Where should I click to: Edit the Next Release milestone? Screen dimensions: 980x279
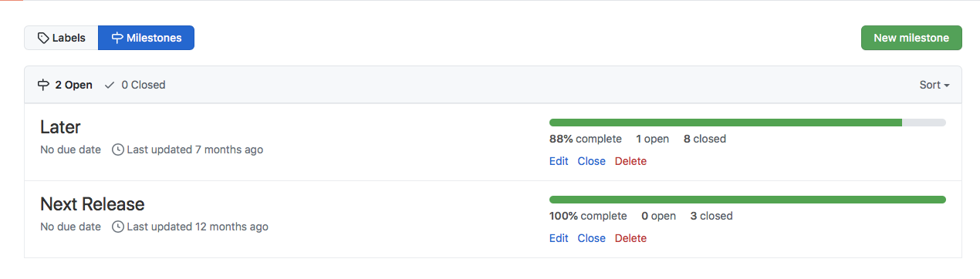[559, 238]
